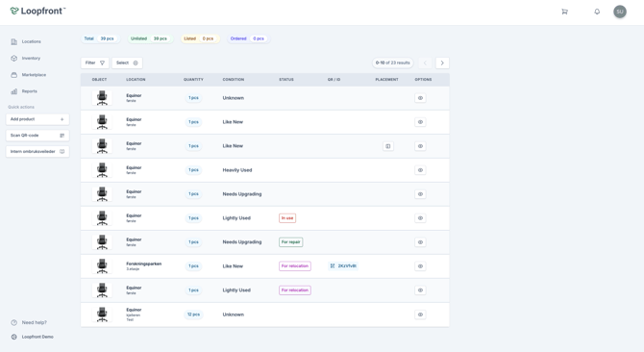Click eye icon in row with placement icon
Viewport: 644px width, 352px height.
tap(420, 146)
